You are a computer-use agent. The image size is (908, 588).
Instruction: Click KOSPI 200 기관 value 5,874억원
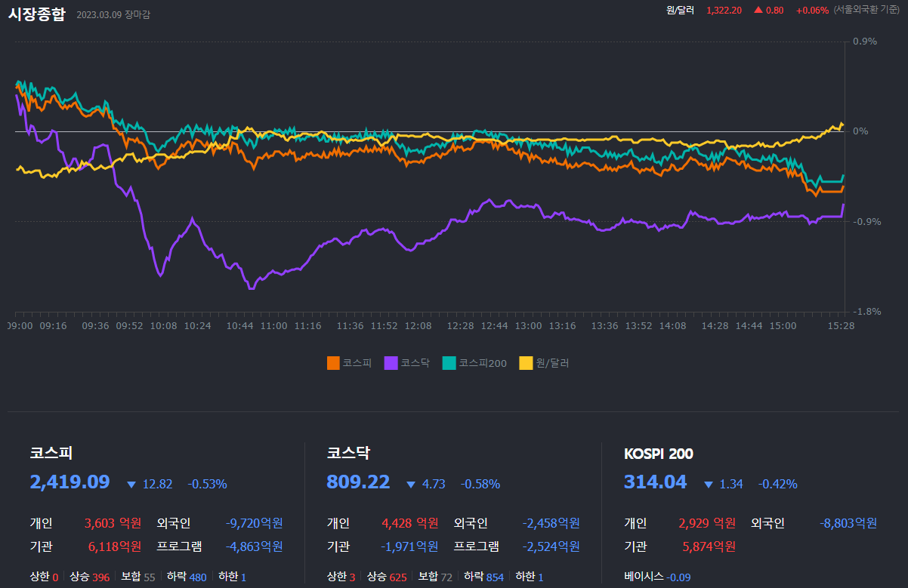pyautogui.click(x=709, y=546)
